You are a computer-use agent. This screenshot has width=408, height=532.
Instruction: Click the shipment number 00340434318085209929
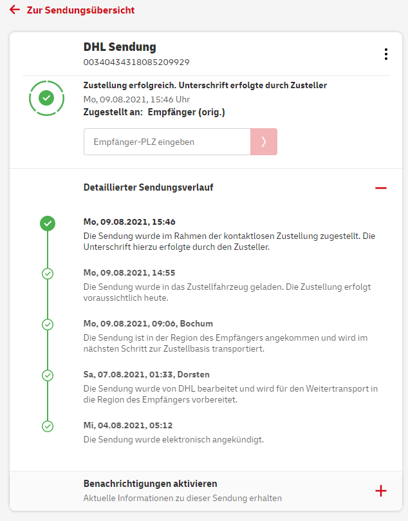[x=136, y=62]
